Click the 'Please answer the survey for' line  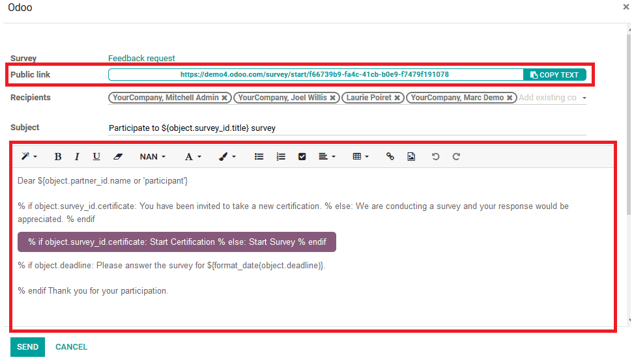pos(171,266)
